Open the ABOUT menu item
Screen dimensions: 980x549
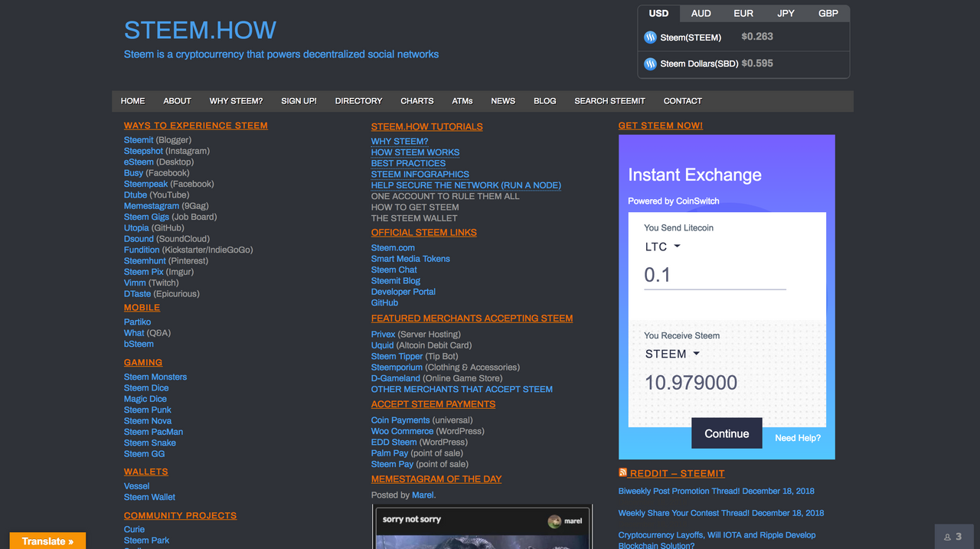click(177, 101)
